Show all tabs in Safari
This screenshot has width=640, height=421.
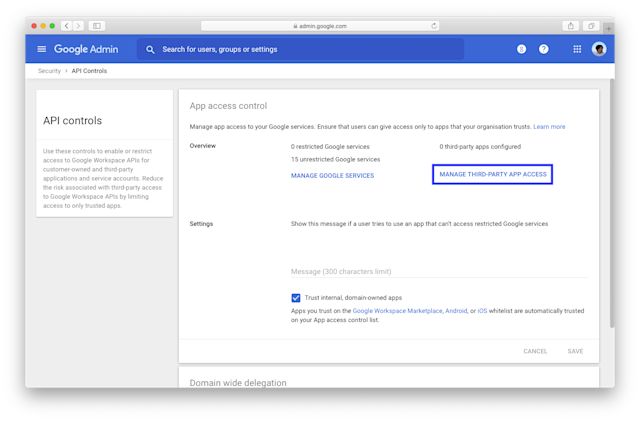tap(591, 26)
